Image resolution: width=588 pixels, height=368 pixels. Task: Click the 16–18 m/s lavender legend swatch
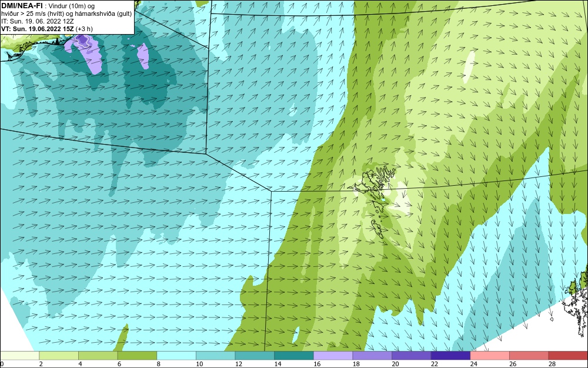333,356
